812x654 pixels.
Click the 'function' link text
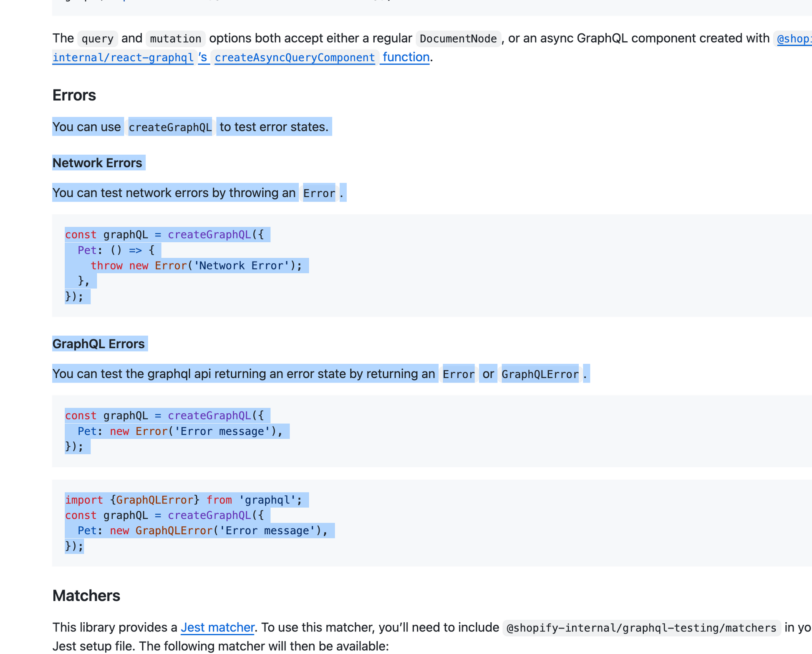point(406,57)
